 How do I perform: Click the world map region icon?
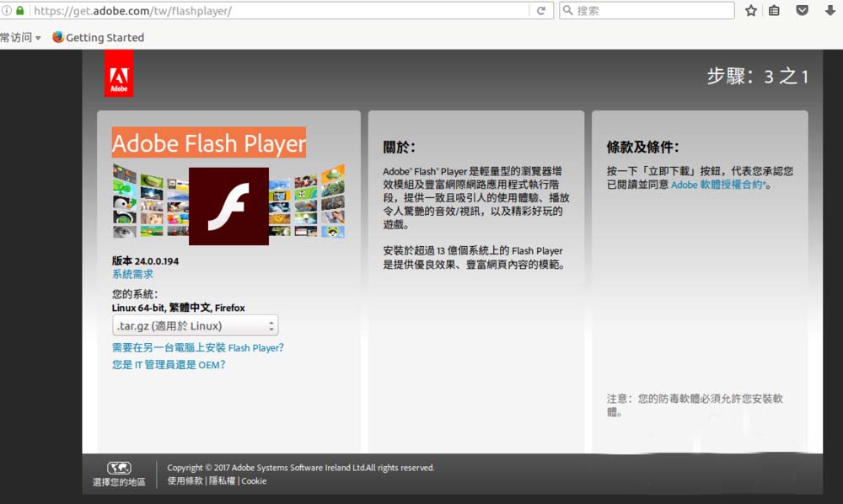coord(119,468)
